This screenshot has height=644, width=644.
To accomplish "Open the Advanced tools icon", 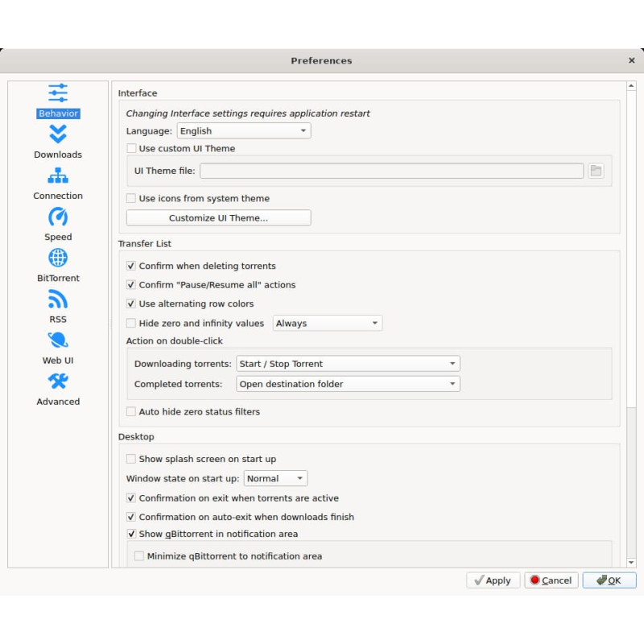I will [x=58, y=381].
